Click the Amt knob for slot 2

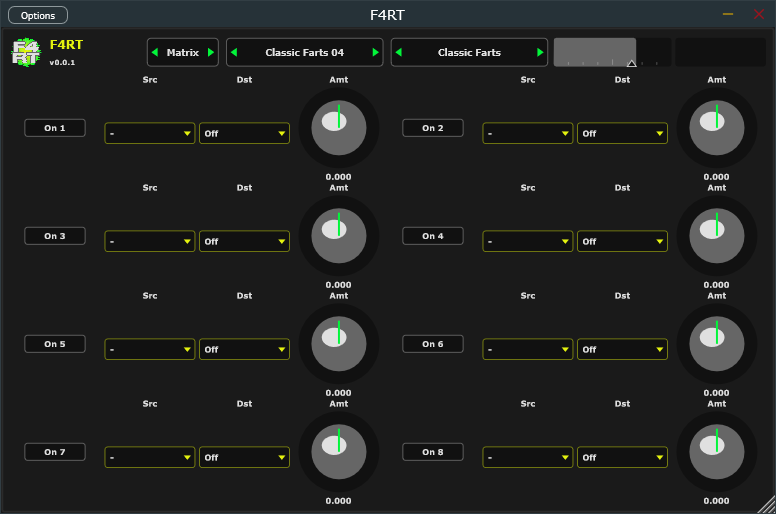point(717,128)
